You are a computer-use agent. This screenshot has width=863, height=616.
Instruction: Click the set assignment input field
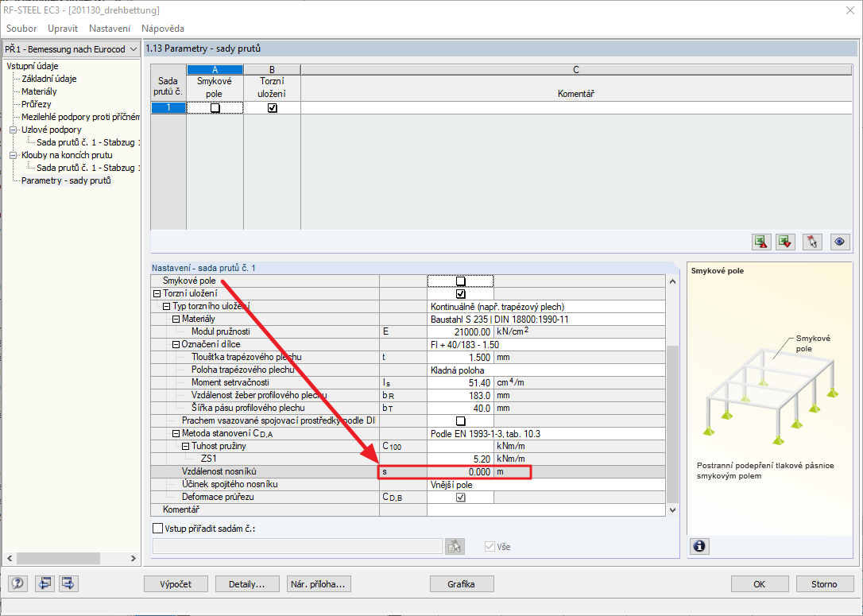tap(297, 547)
